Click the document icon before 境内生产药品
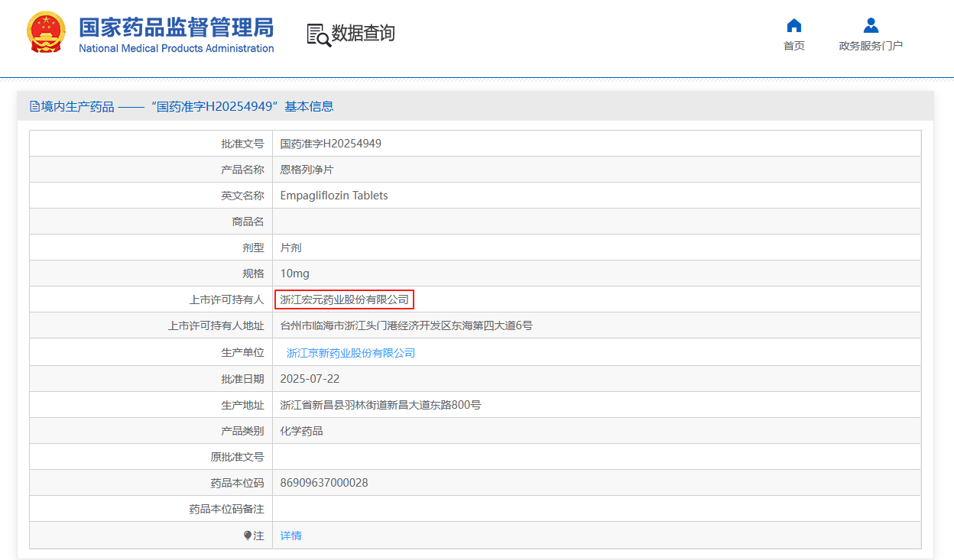This screenshot has height=560, width=954. (x=34, y=106)
